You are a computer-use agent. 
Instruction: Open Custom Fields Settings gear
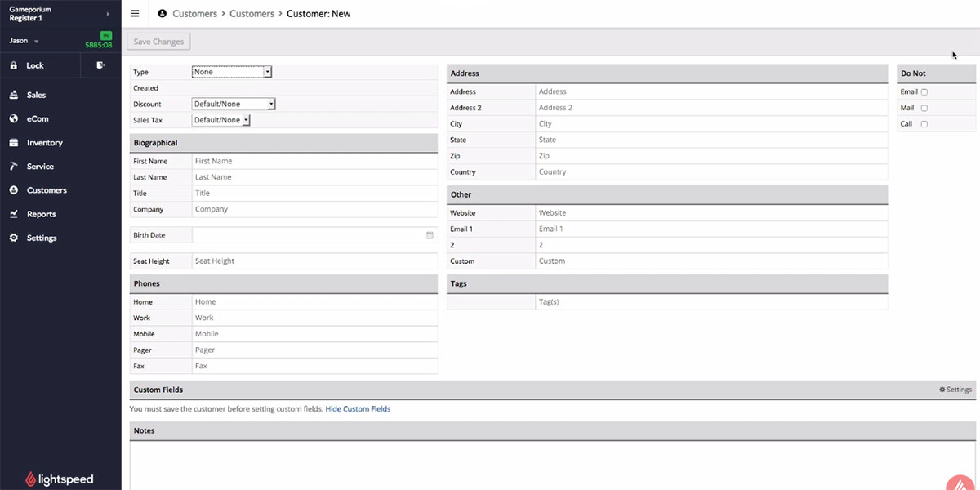955,390
